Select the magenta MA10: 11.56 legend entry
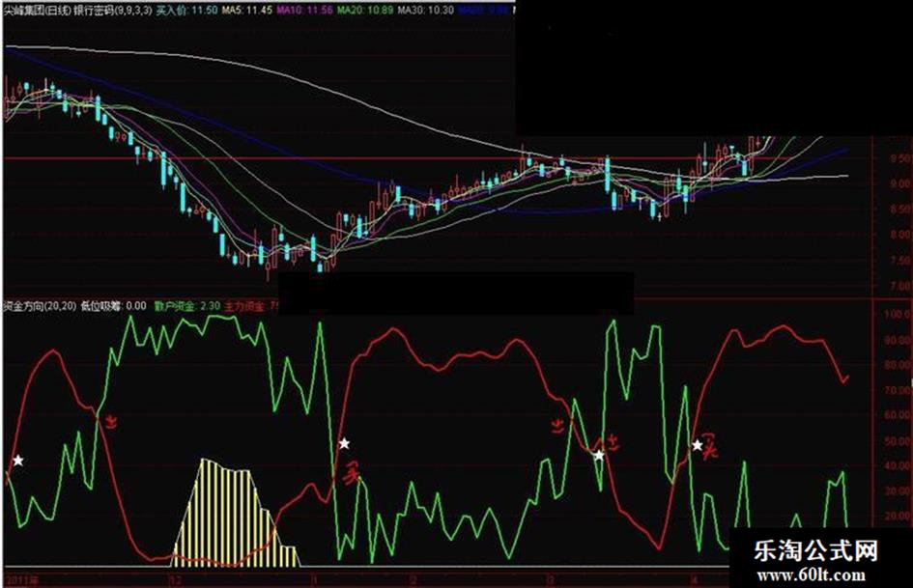 [304, 11]
